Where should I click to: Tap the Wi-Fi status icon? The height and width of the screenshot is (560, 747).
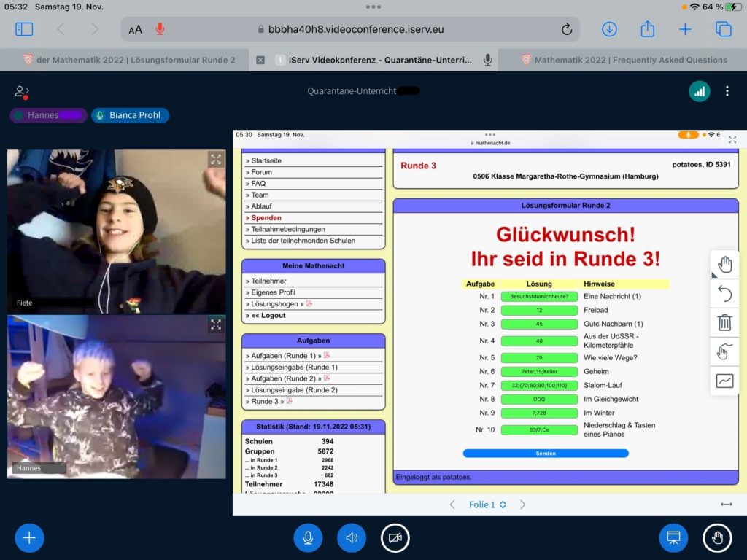pos(694,7)
